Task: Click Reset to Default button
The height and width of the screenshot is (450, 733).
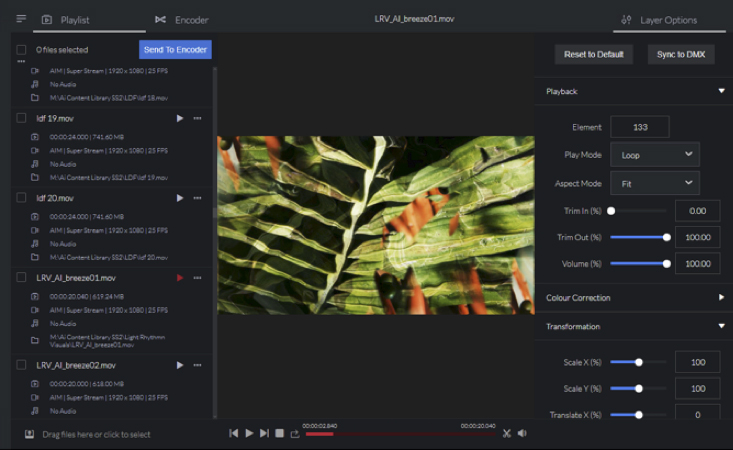Action: pos(594,55)
